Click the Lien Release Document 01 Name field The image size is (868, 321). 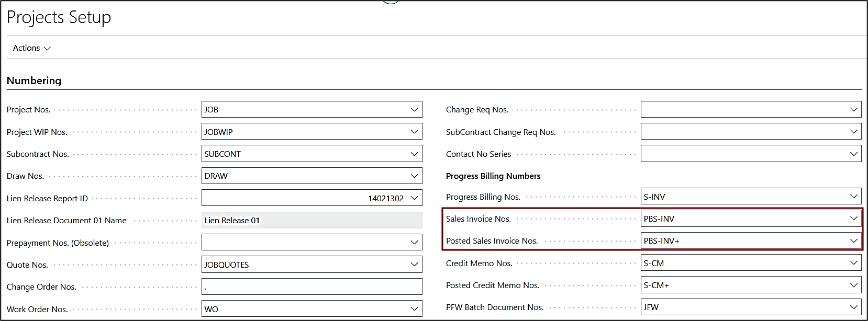coord(311,221)
